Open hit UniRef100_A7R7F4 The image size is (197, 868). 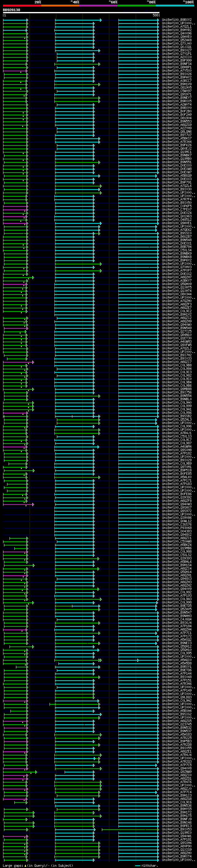click(177, 199)
